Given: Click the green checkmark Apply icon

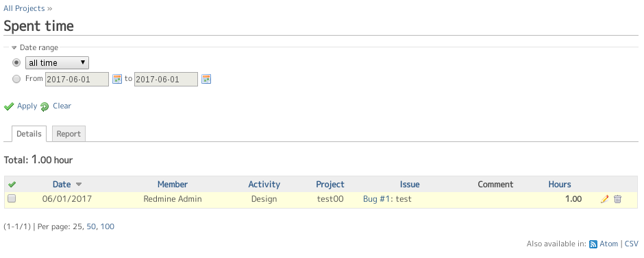Looking at the screenshot, I should coord(9,106).
